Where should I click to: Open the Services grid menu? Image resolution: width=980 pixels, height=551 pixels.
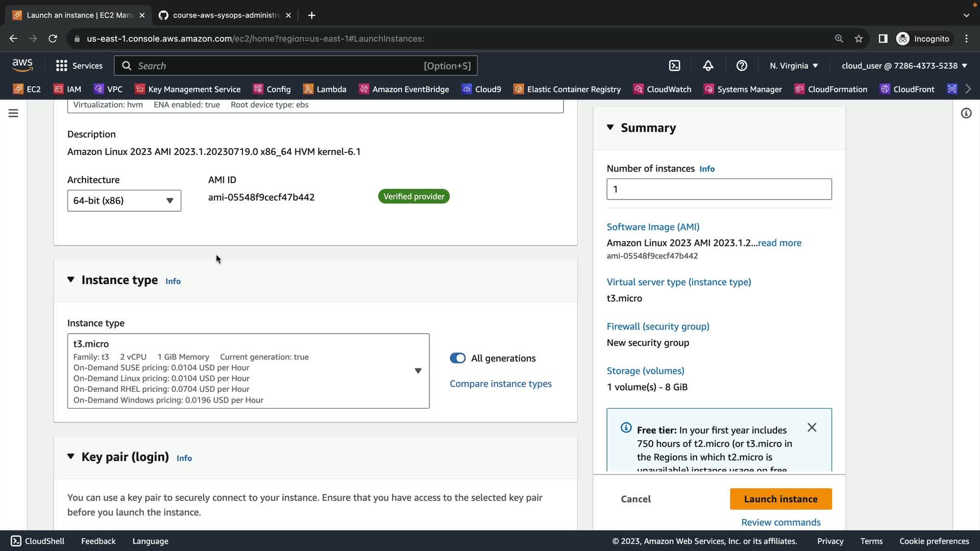pos(79,66)
